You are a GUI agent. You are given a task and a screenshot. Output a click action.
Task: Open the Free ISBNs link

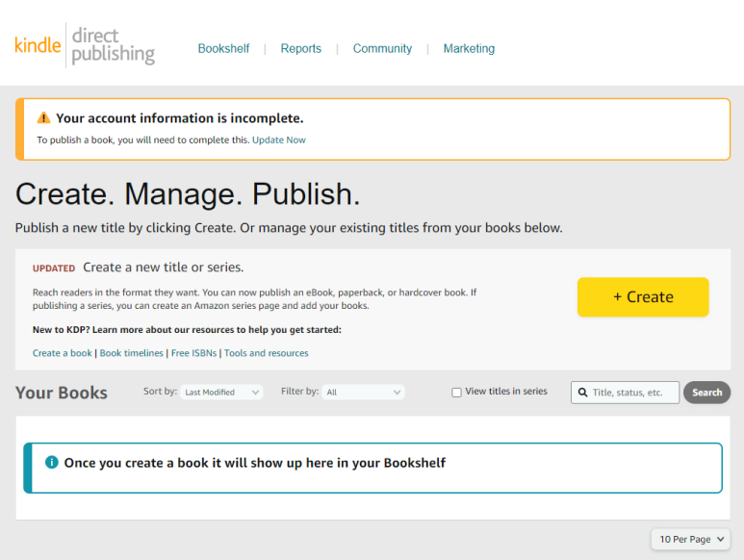tap(193, 353)
